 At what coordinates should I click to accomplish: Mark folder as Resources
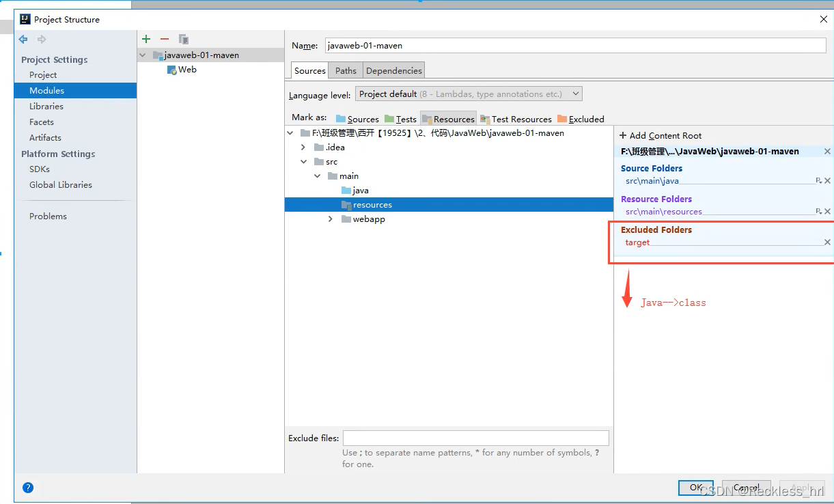[x=448, y=119]
